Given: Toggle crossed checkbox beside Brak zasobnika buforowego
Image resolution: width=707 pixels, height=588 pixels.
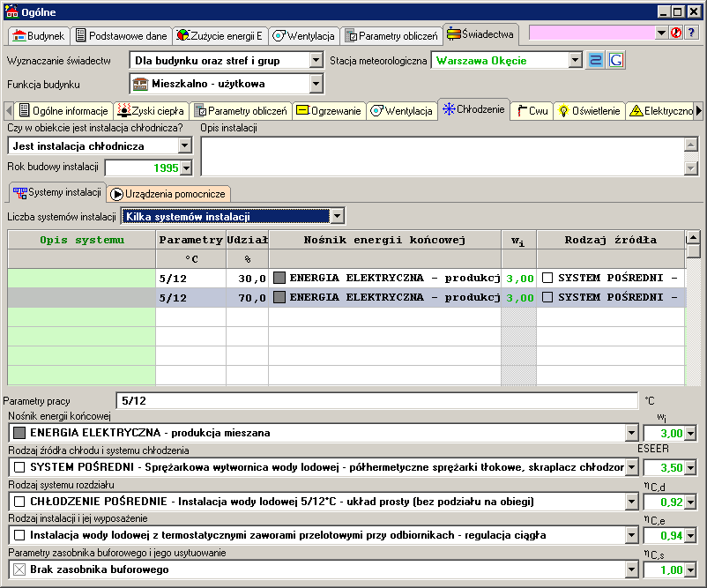Looking at the screenshot, I should (19, 569).
